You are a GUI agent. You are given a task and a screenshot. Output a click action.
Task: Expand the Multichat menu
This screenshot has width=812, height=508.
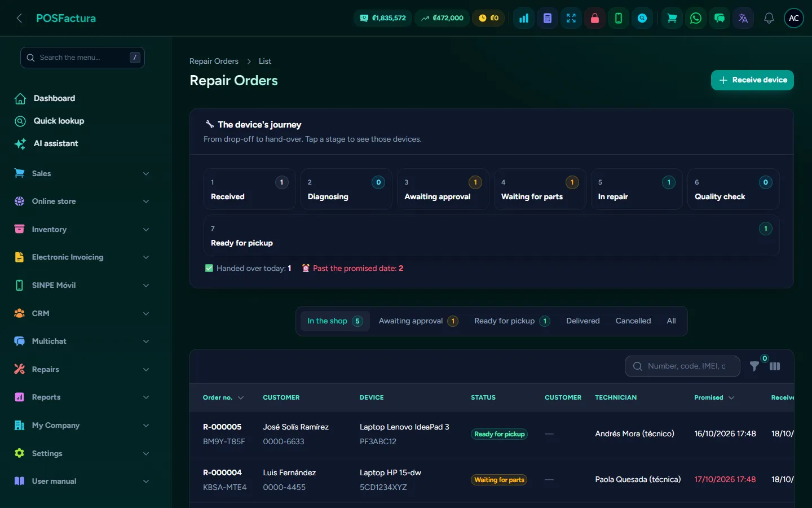tap(82, 341)
